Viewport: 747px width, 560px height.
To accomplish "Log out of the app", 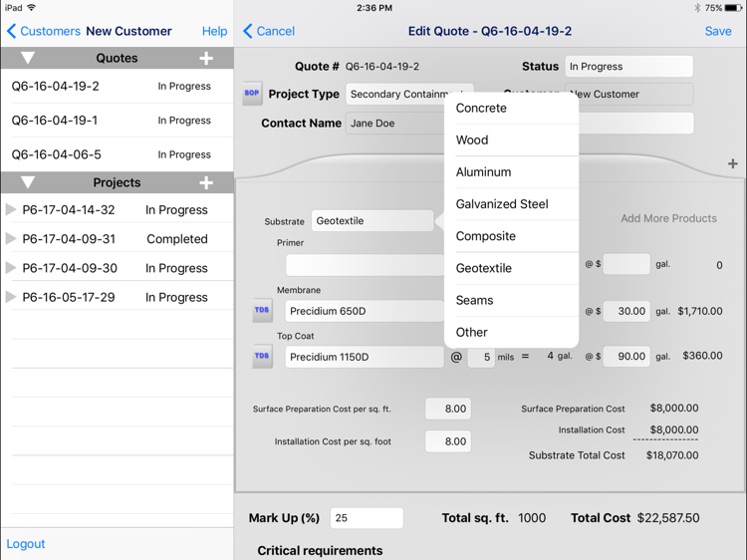I will click(26, 544).
